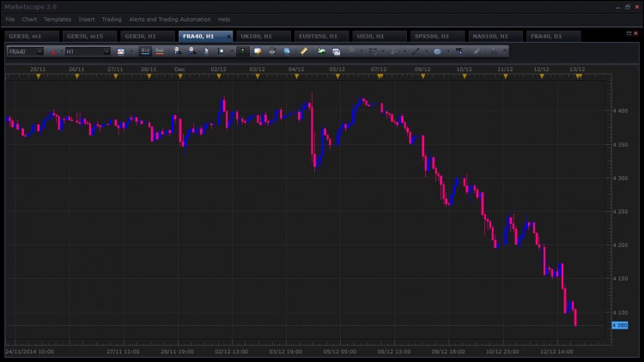This screenshot has height=362, width=644.
Task: Select the blue ellipse shape tool
Action: 437,51
